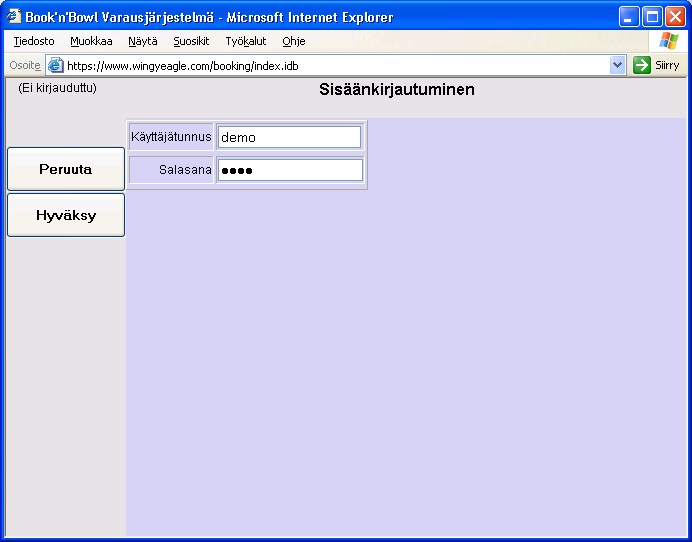Maximize the browser window

tap(652, 17)
